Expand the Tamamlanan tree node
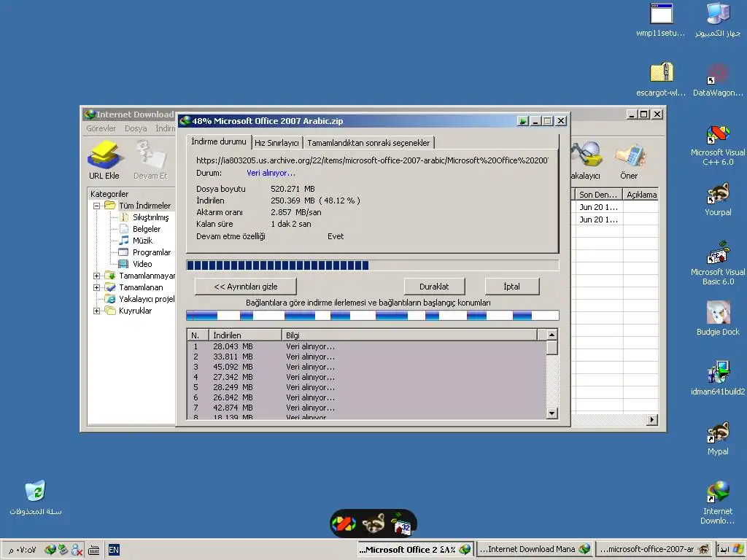Image resolution: width=747 pixels, height=560 pixels. click(97, 287)
